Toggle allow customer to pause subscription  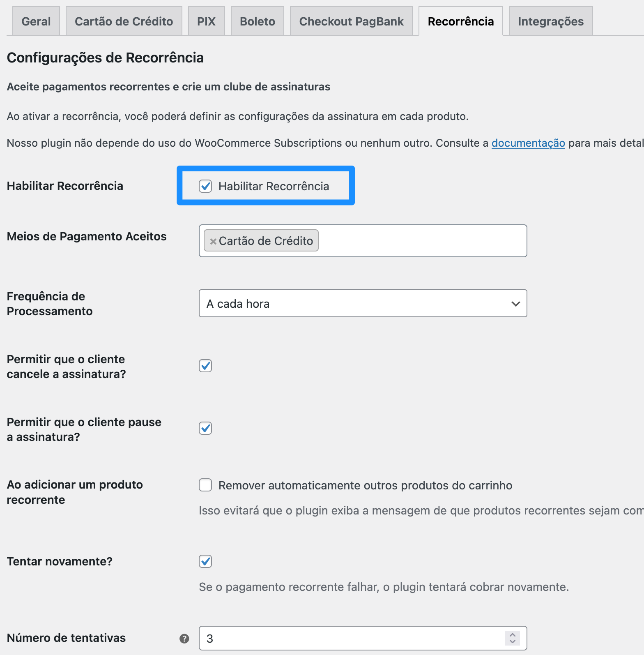pyautogui.click(x=205, y=428)
